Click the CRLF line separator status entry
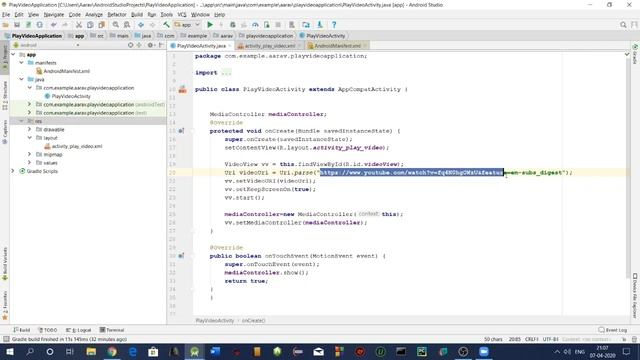The image size is (640, 360). [531, 339]
